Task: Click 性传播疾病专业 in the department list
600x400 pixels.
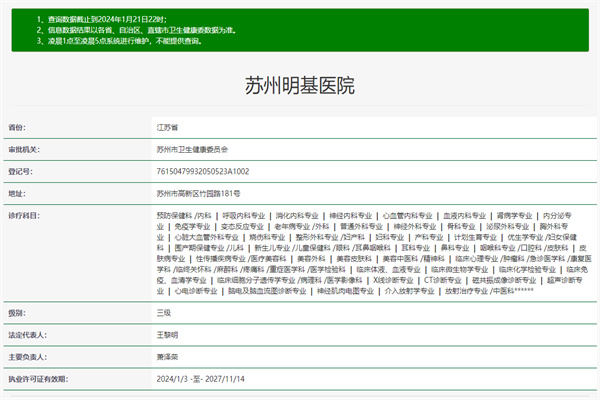Action: [x=221, y=259]
